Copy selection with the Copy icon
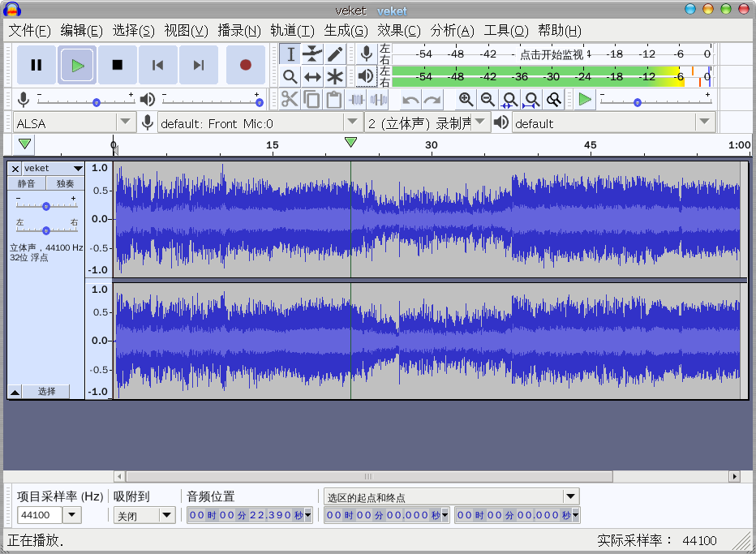This screenshot has width=756, height=554. [311, 100]
